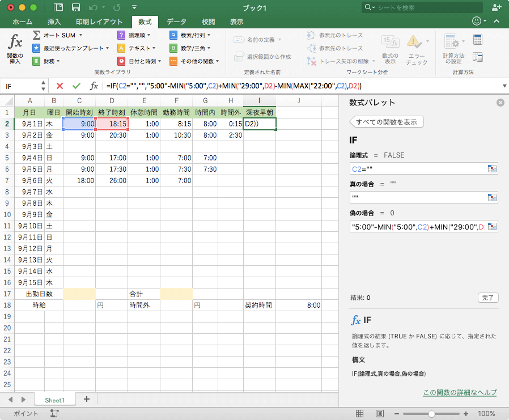Click collapse-range icon for 偽の場合 field
The width and height of the screenshot is (509, 420).
492,227
